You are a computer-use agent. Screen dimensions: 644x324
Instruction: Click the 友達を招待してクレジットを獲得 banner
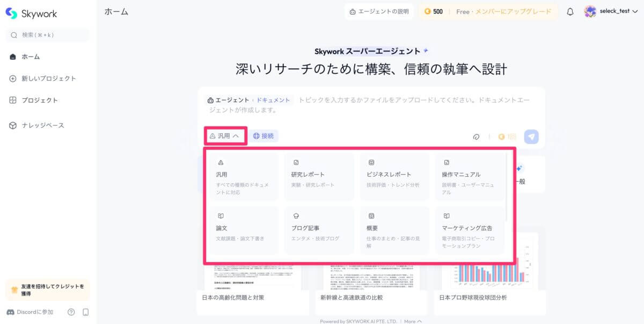coord(47,290)
